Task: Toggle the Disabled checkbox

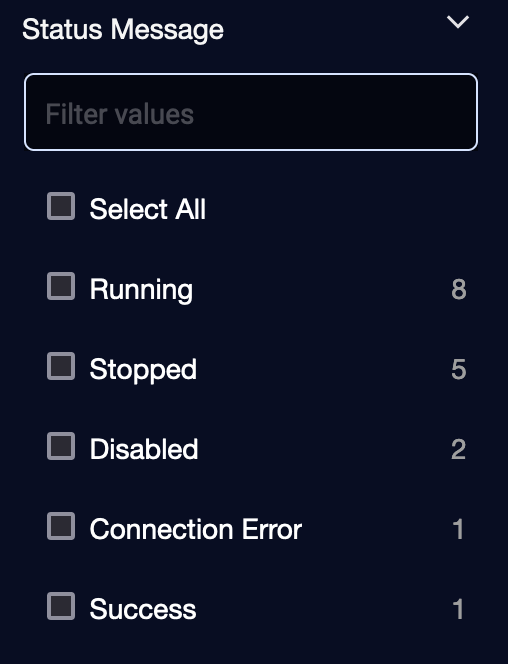Action: [x=61, y=446]
